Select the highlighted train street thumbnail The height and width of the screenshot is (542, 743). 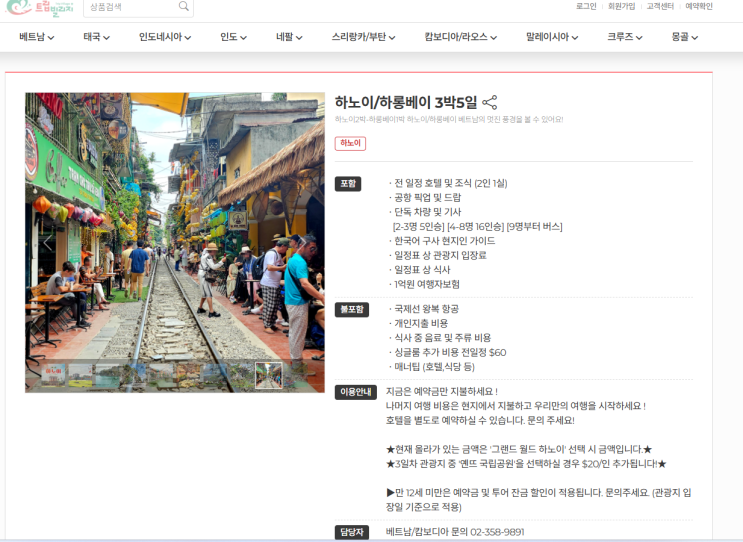269,375
